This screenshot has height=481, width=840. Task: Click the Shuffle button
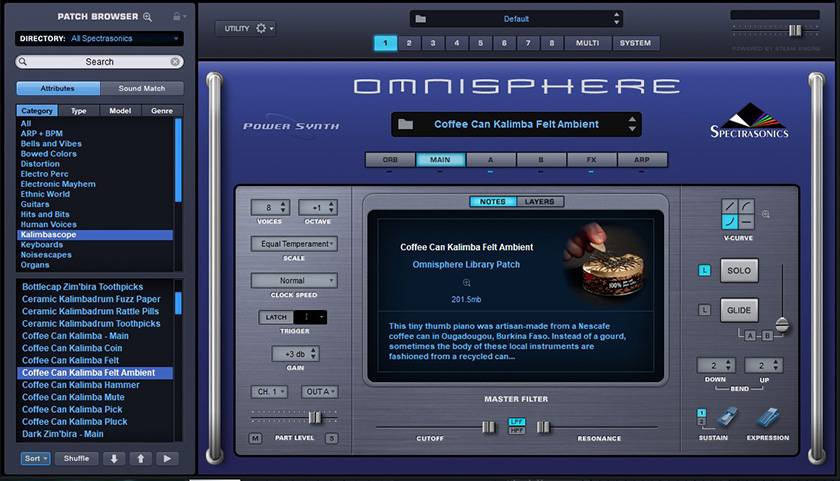tap(77, 459)
